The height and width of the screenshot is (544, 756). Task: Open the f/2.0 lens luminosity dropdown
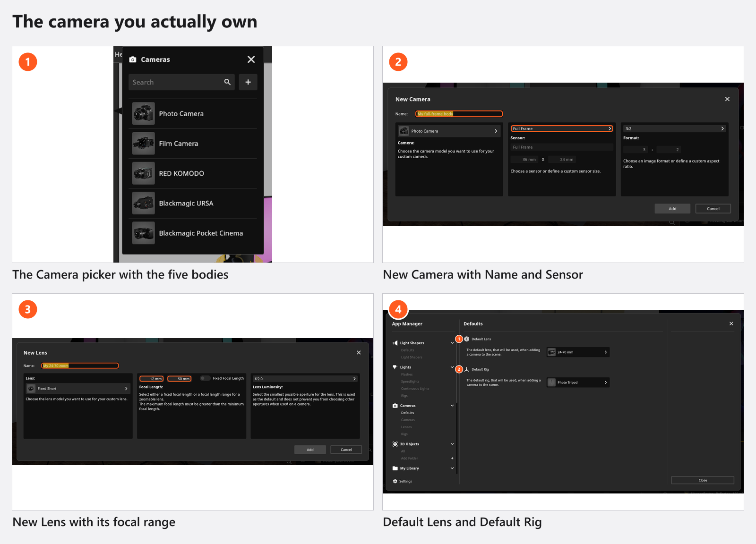(305, 379)
